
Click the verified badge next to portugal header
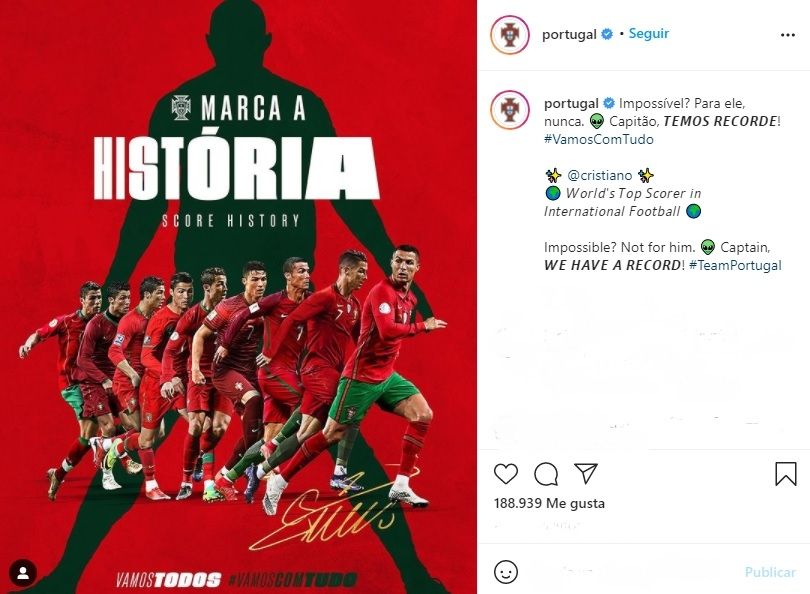pos(608,34)
